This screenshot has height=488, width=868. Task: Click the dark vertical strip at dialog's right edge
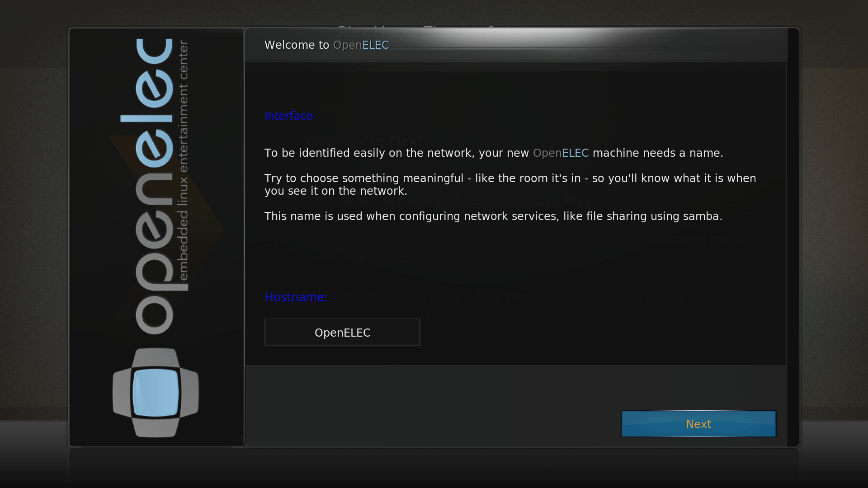tap(793, 237)
